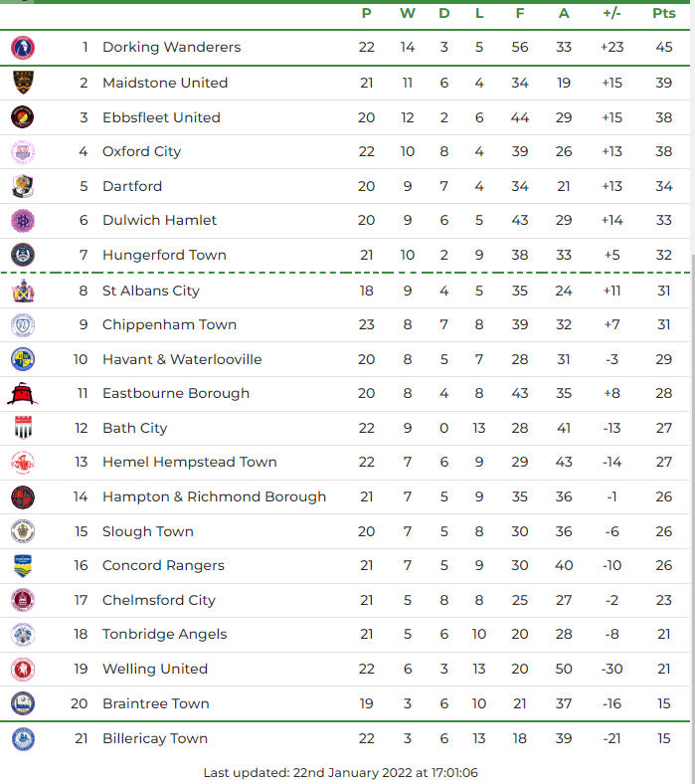Select the Chippenham Town team name
Viewport: 695px width, 784px height.
169,324
